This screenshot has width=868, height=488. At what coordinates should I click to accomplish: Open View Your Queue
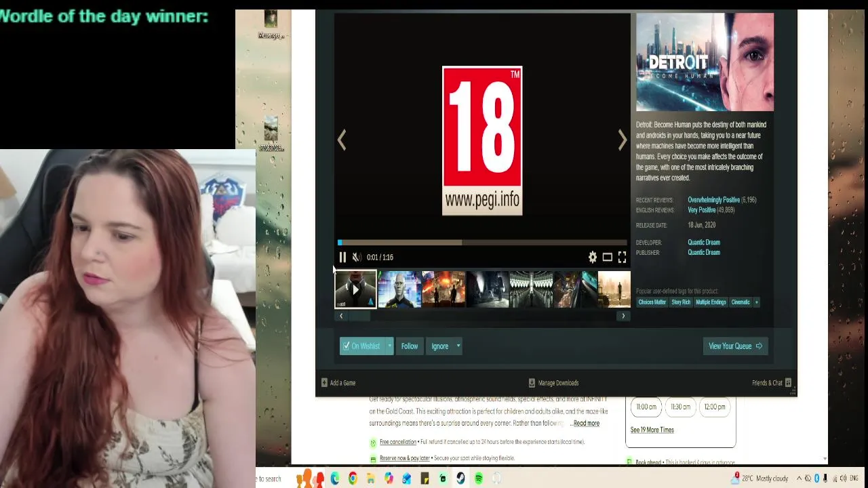[735, 346]
